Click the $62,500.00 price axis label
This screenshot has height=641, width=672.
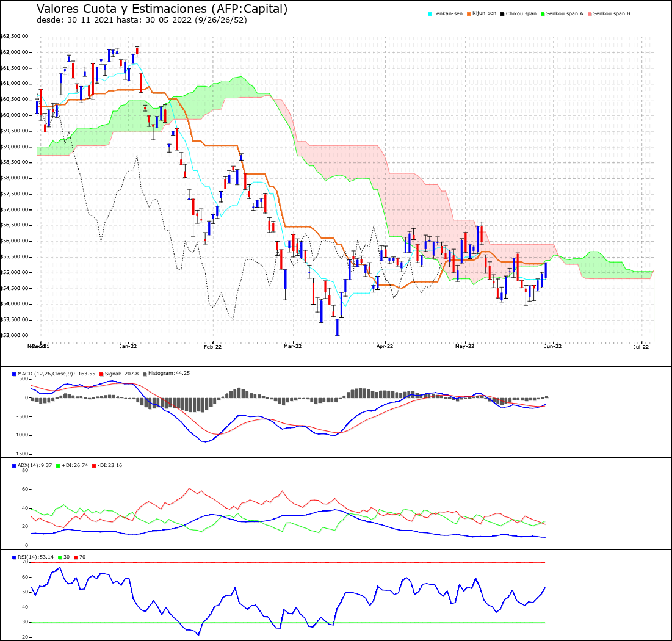[14, 37]
